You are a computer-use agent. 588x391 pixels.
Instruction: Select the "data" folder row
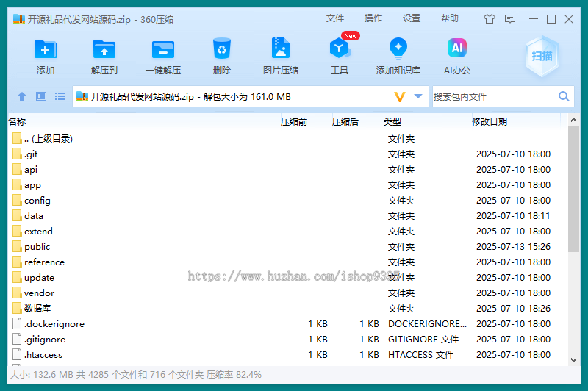tap(287, 215)
